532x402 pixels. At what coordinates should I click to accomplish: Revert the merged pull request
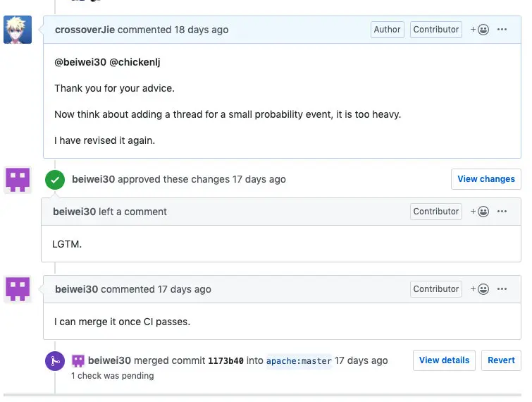[501, 360]
